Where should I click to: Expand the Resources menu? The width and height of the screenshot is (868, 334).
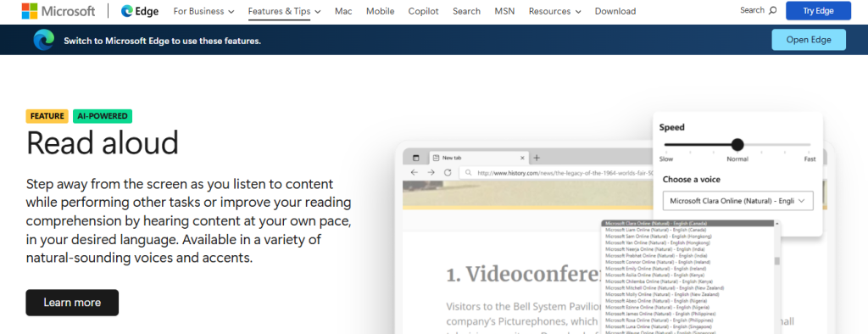[x=555, y=11]
